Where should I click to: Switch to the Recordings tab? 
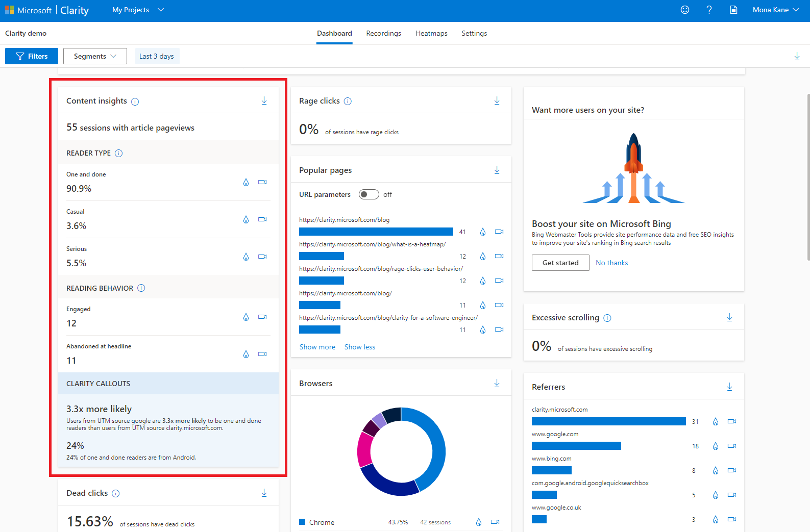pyautogui.click(x=383, y=33)
